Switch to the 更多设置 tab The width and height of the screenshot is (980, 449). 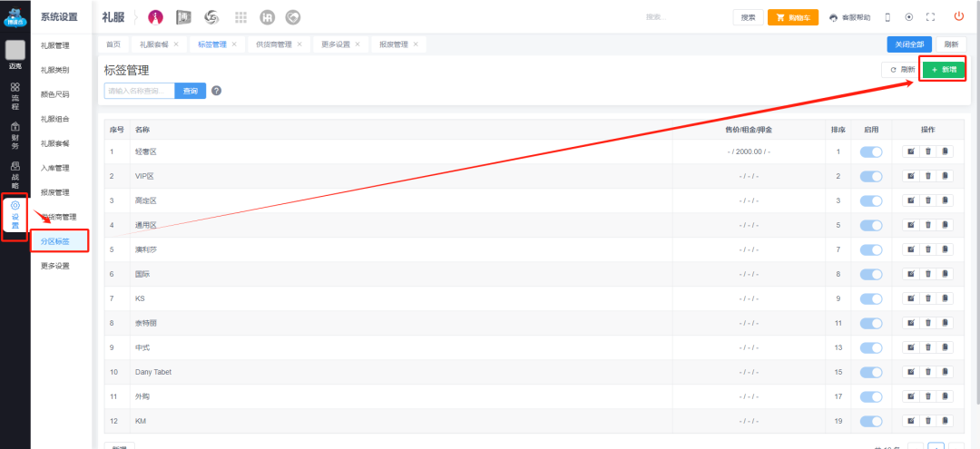[336, 44]
